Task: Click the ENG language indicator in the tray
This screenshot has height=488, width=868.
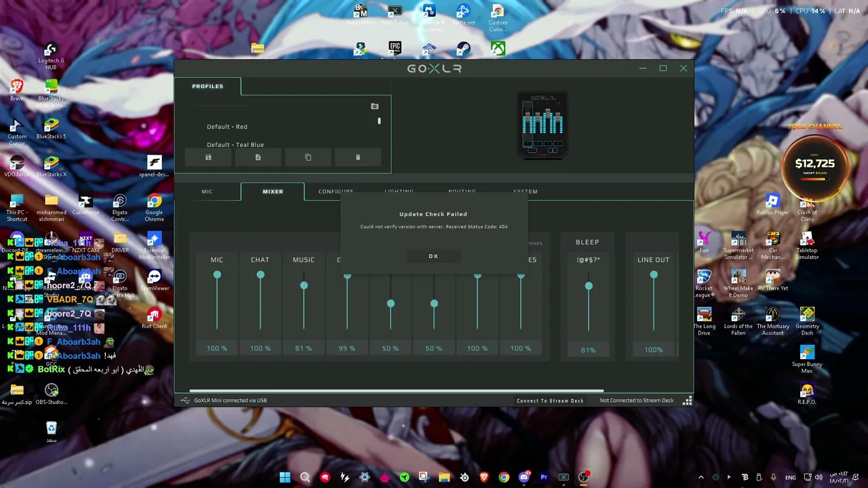Action: pos(791,477)
